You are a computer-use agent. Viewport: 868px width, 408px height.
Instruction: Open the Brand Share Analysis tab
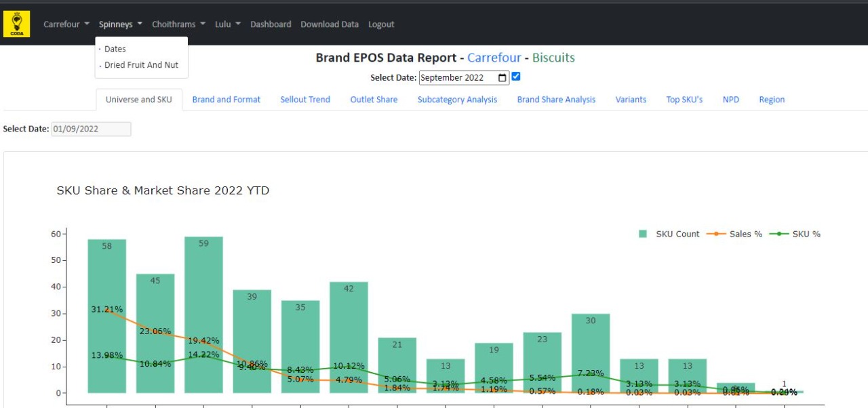(x=556, y=100)
